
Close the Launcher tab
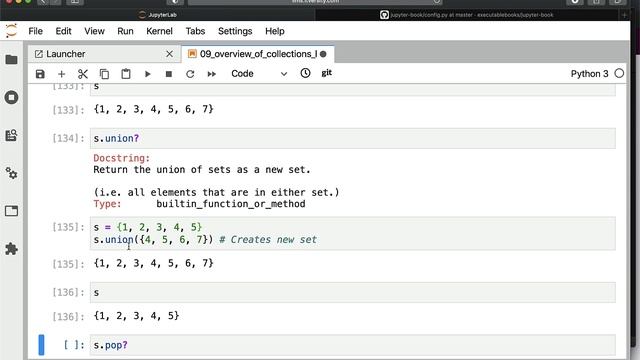pos(169,54)
